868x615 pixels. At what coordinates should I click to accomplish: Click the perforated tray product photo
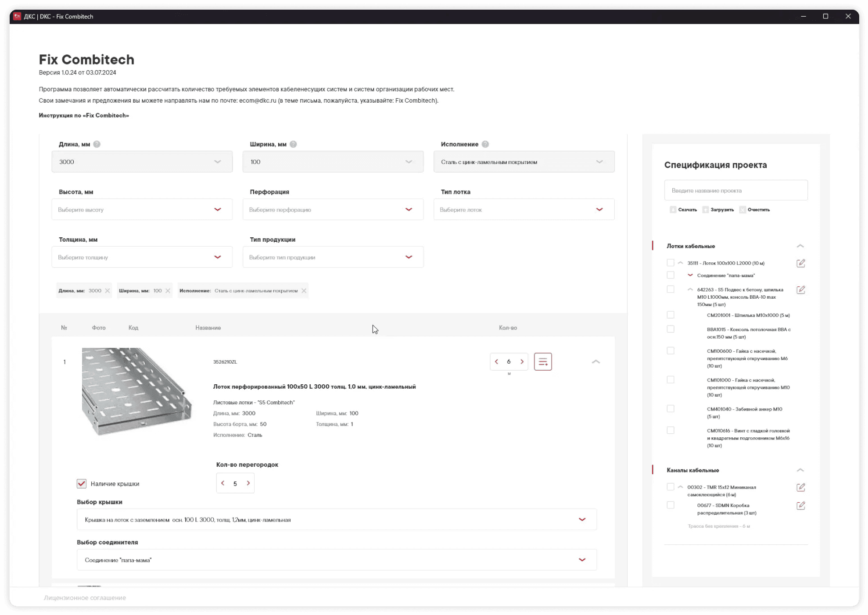click(x=137, y=392)
